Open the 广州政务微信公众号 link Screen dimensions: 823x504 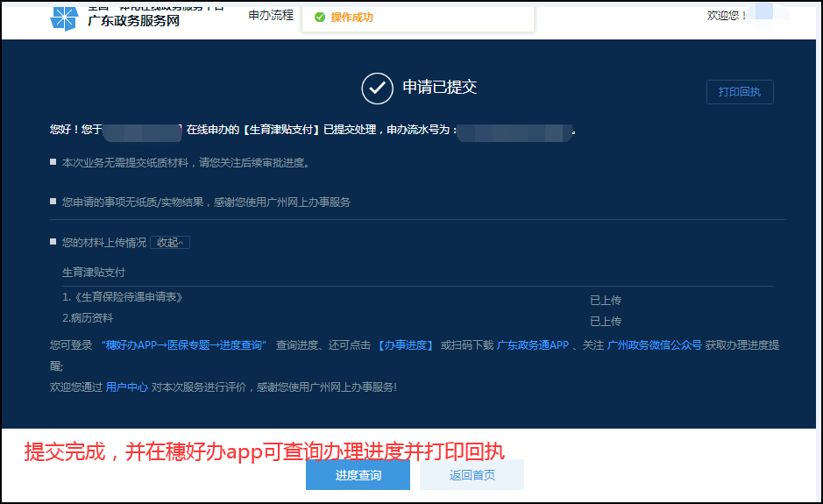654,345
